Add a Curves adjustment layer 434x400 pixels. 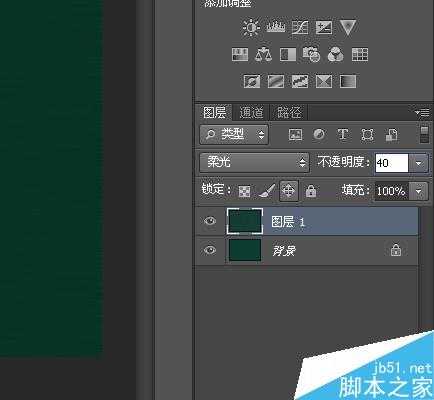tap(300, 27)
